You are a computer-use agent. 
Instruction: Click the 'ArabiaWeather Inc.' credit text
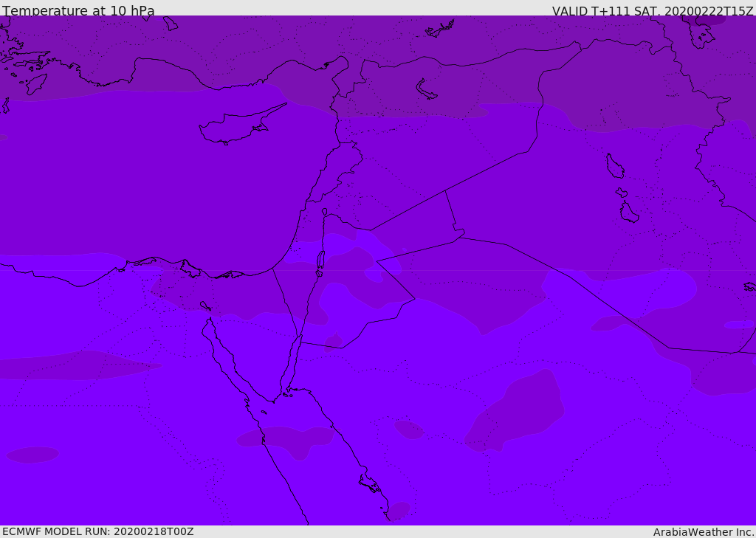[704, 532]
